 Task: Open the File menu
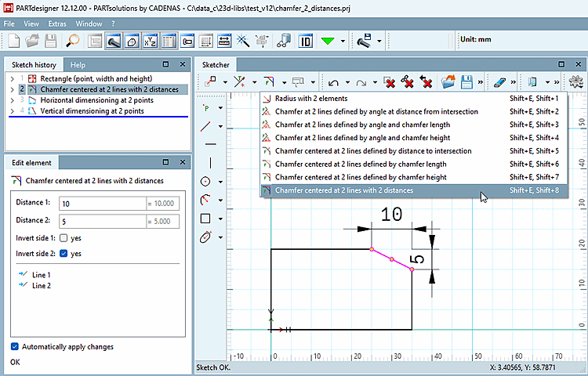9,23
